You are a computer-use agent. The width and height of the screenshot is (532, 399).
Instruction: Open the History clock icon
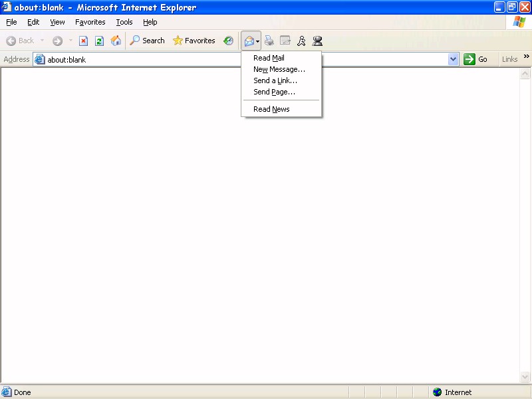point(228,41)
